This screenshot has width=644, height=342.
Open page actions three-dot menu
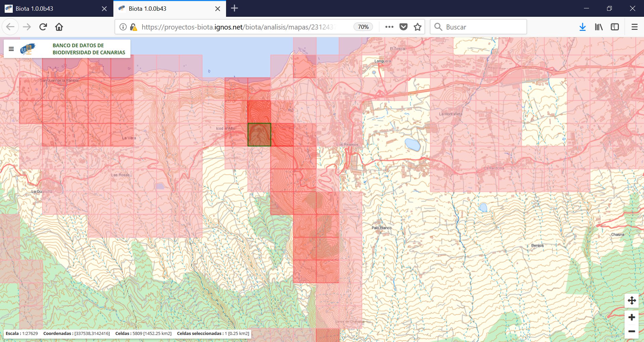click(389, 27)
